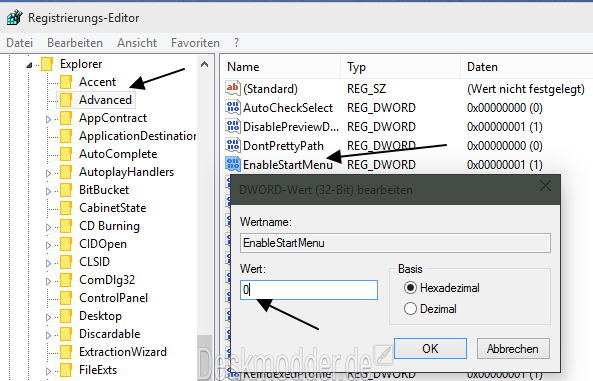593x381 pixels.
Task: Click the tree pane vertical scrollbar thumb
Action: click(205, 358)
